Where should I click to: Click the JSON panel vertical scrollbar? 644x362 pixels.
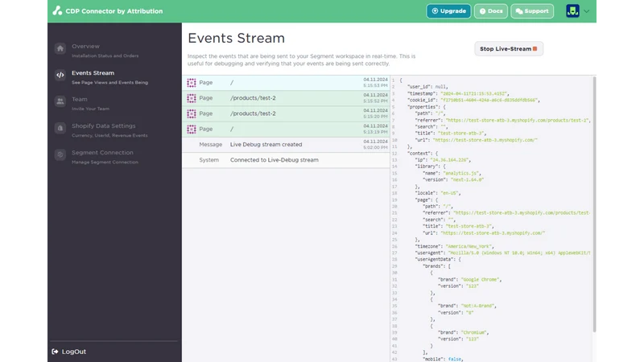[594, 204]
